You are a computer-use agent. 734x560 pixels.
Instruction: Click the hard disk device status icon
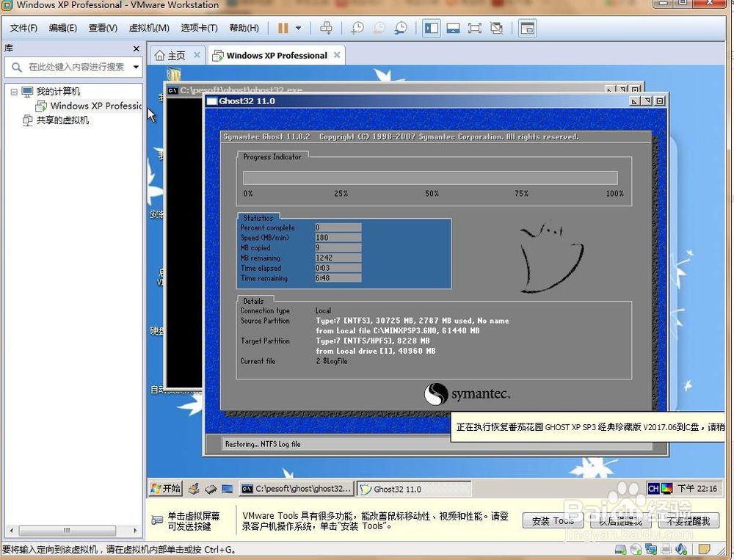point(621,549)
